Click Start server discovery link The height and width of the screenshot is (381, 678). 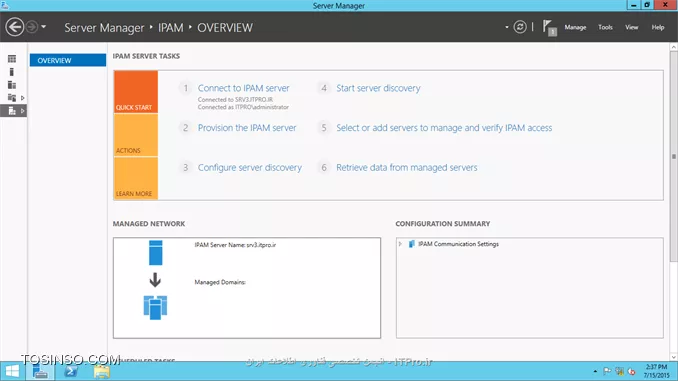click(378, 88)
